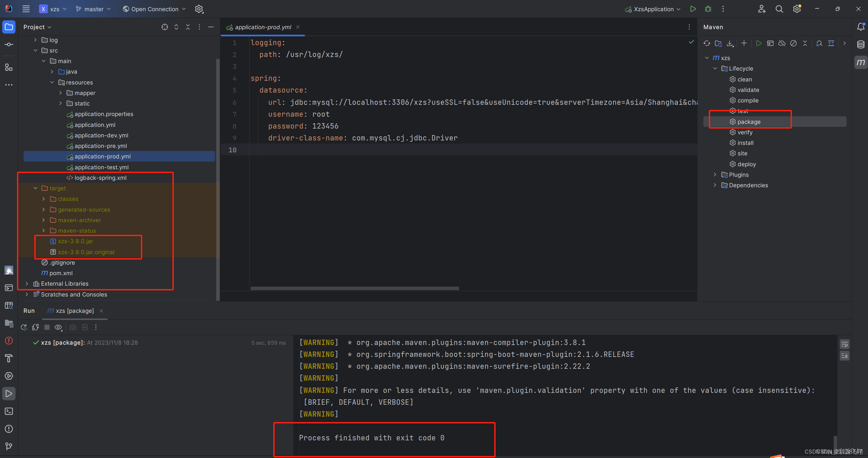
Task: Add Maven project with plus icon
Action: tap(744, 43)
